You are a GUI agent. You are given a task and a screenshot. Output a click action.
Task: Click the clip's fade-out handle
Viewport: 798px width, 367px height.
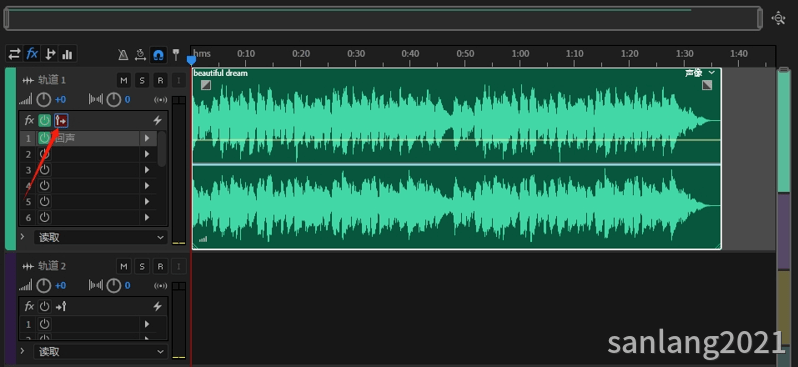tap(707, 85)
